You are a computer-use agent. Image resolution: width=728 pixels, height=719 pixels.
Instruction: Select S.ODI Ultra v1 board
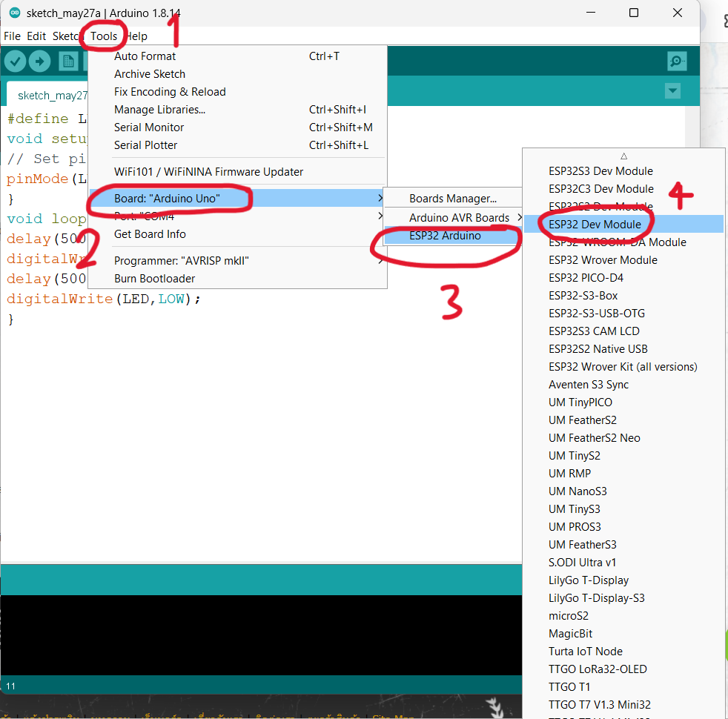tap(623, 563)
